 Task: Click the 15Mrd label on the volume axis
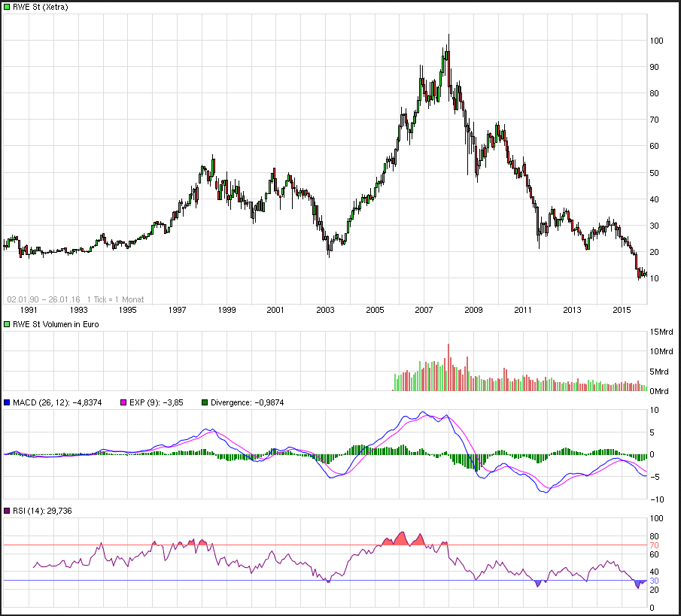tap(661, 332)
